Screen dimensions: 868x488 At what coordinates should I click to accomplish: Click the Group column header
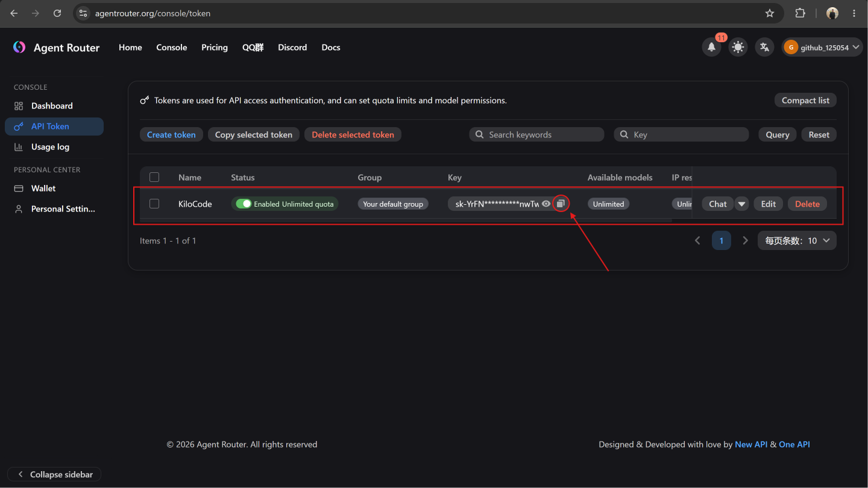click(370, 178)
